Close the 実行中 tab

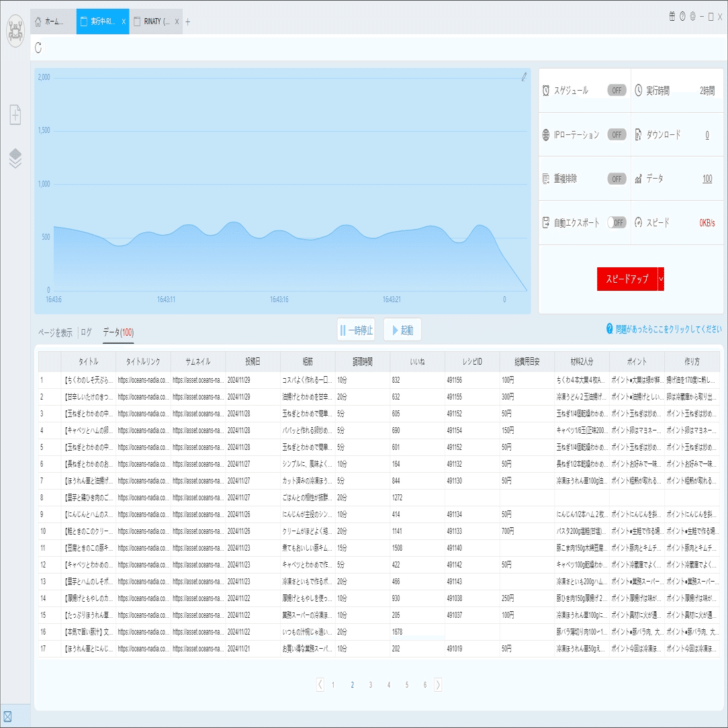point(124,21)
